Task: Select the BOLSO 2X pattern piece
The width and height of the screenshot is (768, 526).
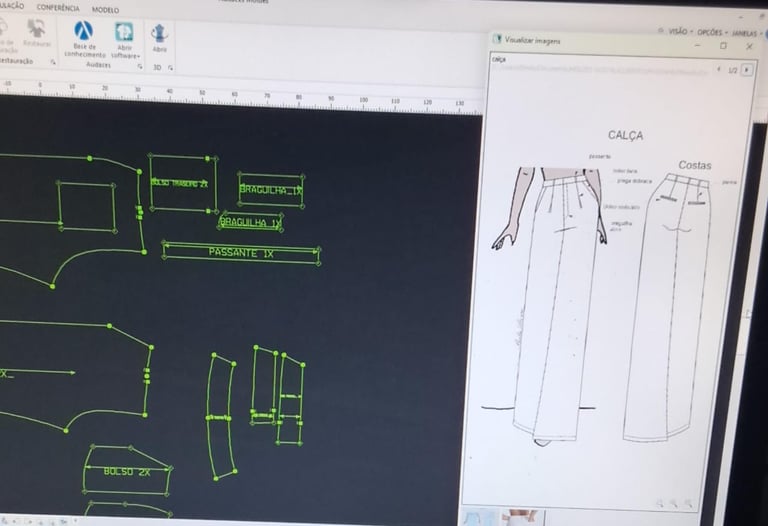Action: click(127, 471)
